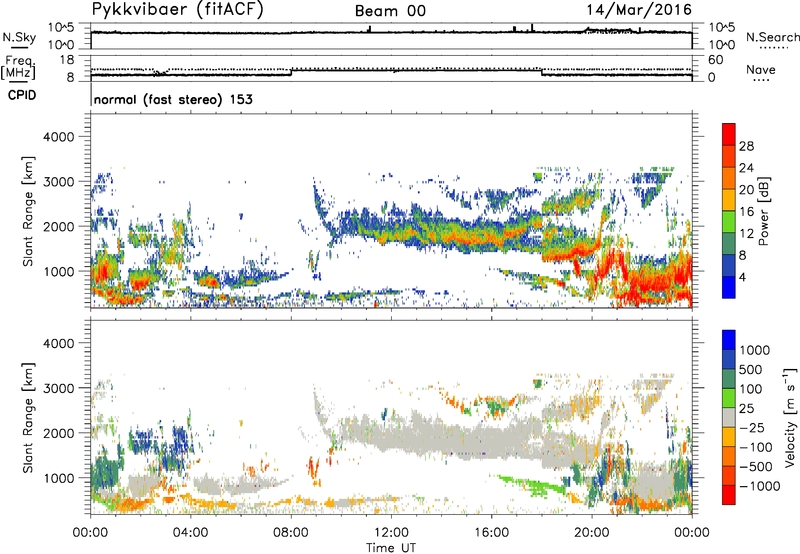800x554 pixels.
Task: Pick the light green segment of the Power colorbar
Action: pyautogui.click(x=729, y=221)
